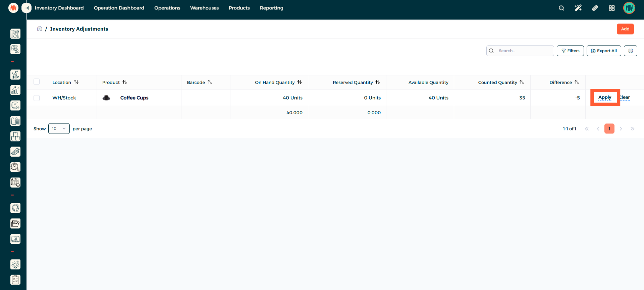Open the headset support icon in sidebar
Viewport: 644px width, 290px height.
tap(15, 208)
